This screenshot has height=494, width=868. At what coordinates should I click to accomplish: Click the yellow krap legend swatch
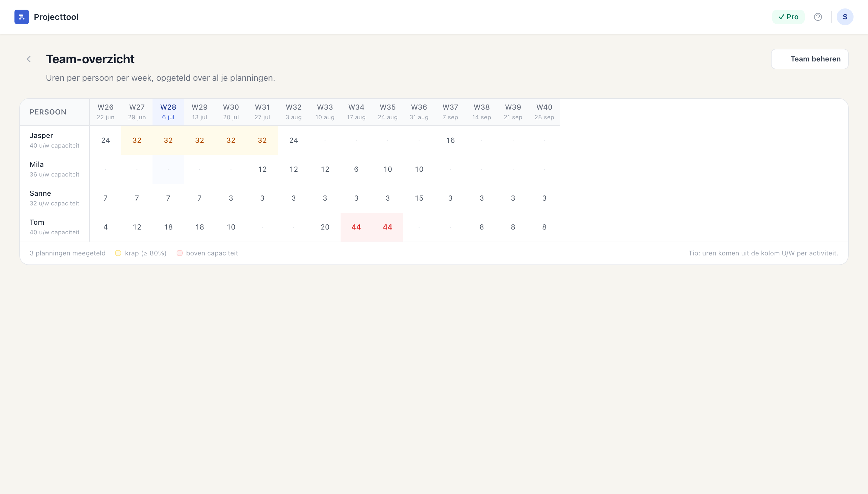click(x=118, y=253)
